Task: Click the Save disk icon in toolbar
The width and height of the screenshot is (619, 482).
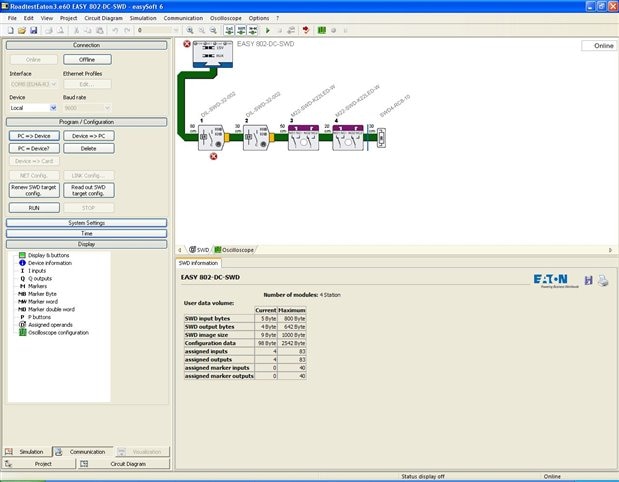Action: tap(33, 31)
